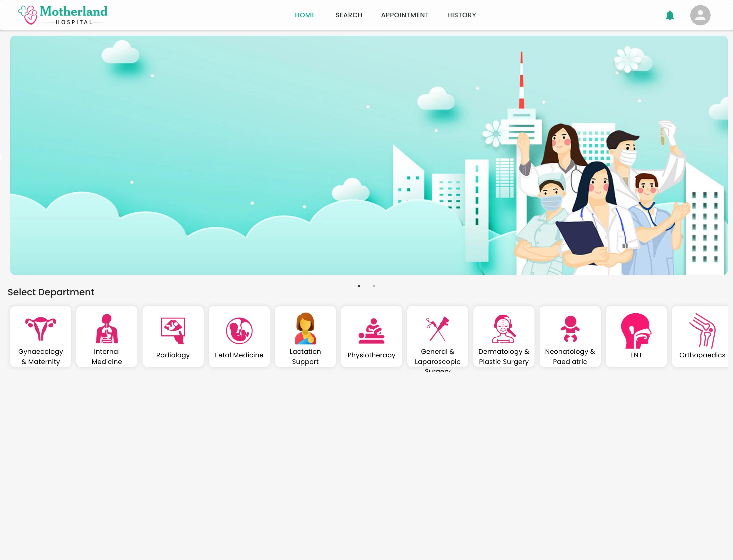This screenshot has height=560, width=733.
Task: Switch to the APPOINTMENT page
Action: 405,15
